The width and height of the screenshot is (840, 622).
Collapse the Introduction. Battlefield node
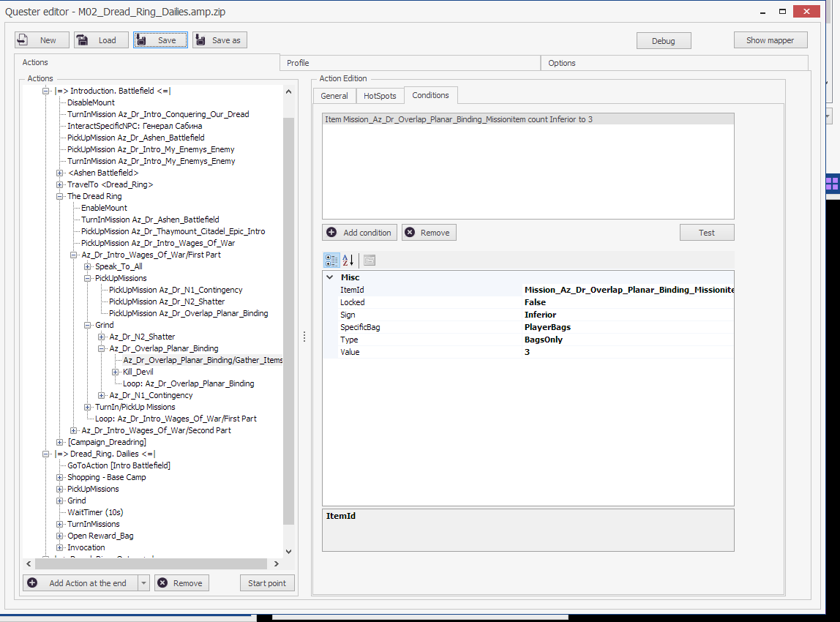point(46,91)
